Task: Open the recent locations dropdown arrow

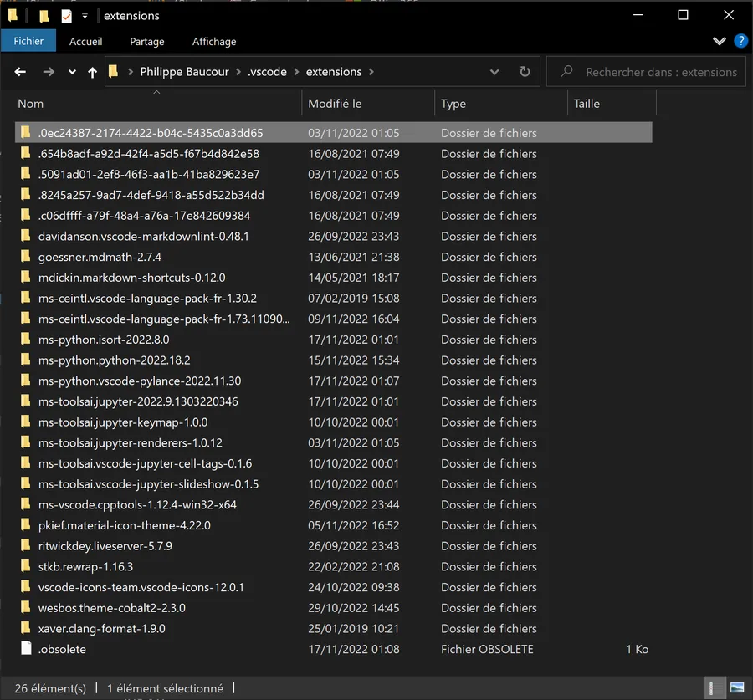Action: [72, 73]
